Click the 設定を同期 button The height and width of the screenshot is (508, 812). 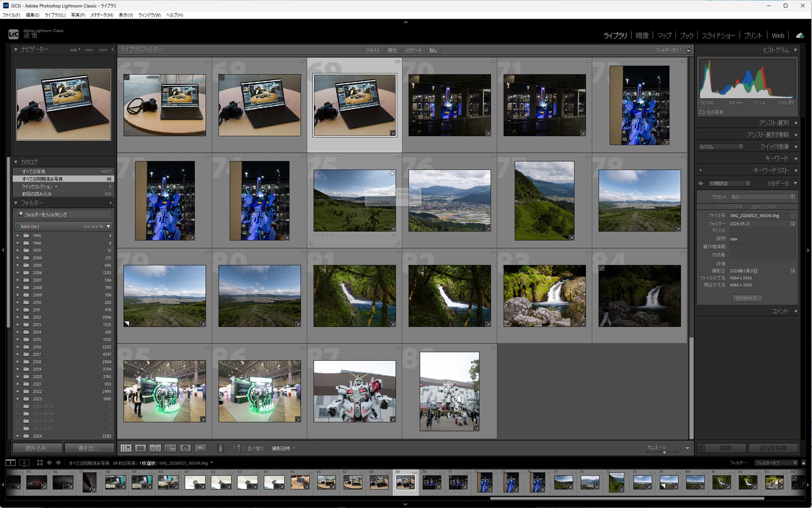click(773, 448)
